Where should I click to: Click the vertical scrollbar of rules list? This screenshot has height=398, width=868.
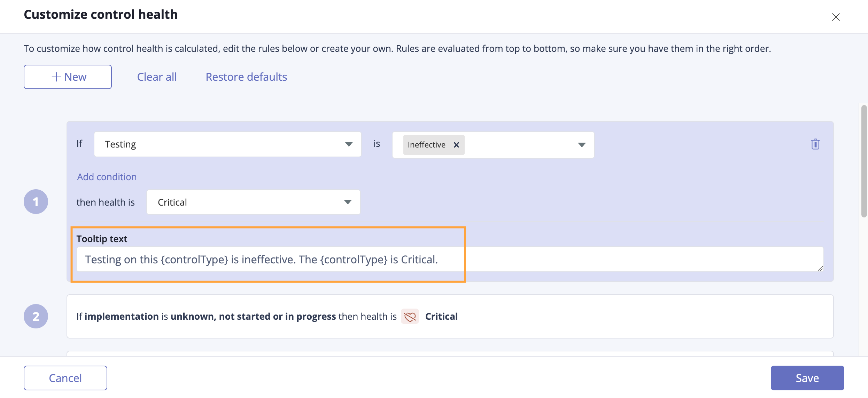(864, 161)
